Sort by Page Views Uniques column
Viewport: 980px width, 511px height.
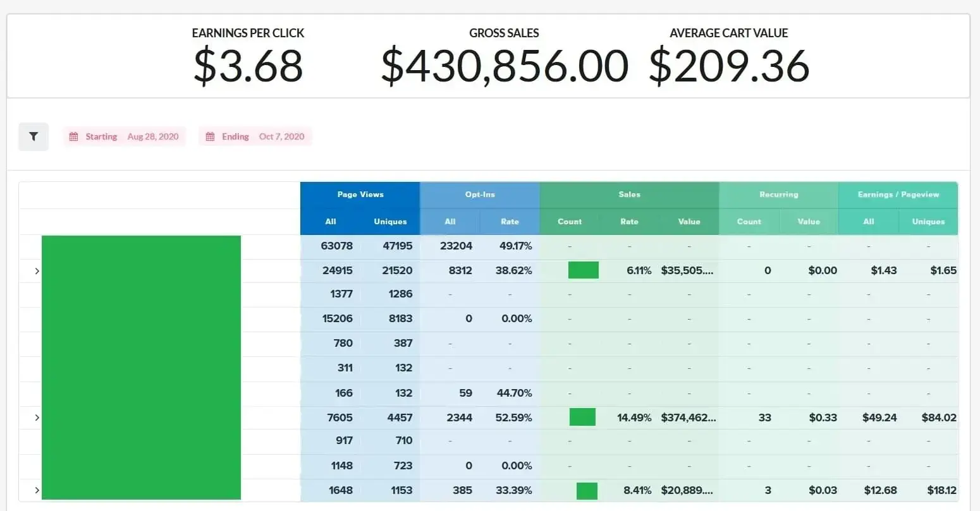tap(390, 222)
